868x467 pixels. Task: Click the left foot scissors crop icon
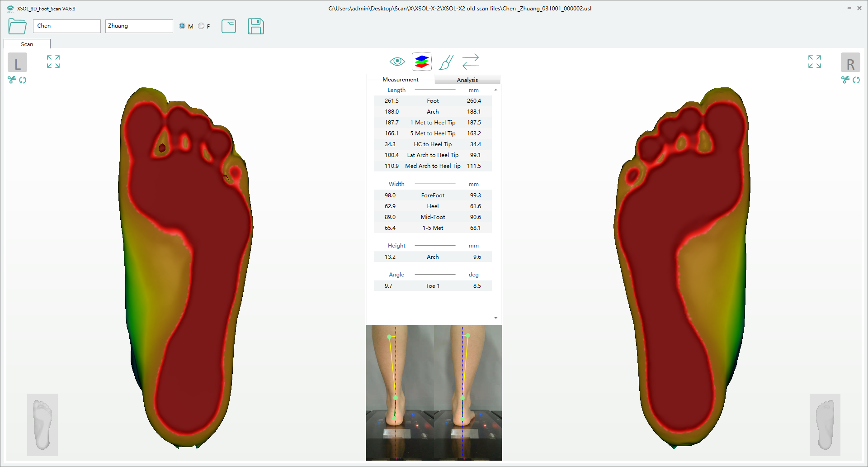pos(12,80)
